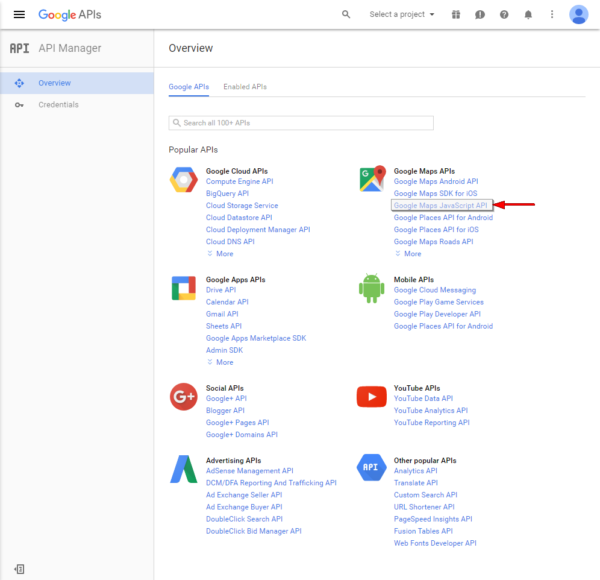Click the API Manager logo icon
Image resolution: width=600 pixels, height=580 pixels.
pyautogui.click(x=20, y=48)
